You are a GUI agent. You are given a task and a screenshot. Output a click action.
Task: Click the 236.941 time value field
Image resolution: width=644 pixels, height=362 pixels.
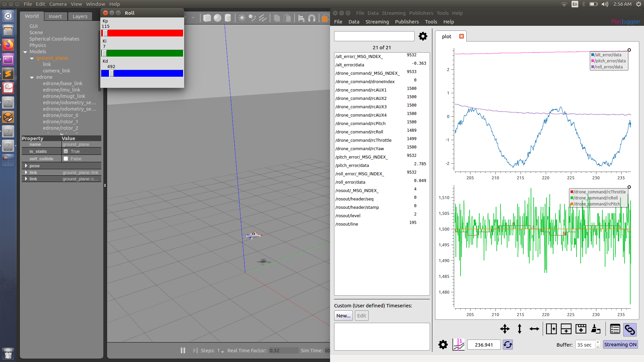click(484, 345)
